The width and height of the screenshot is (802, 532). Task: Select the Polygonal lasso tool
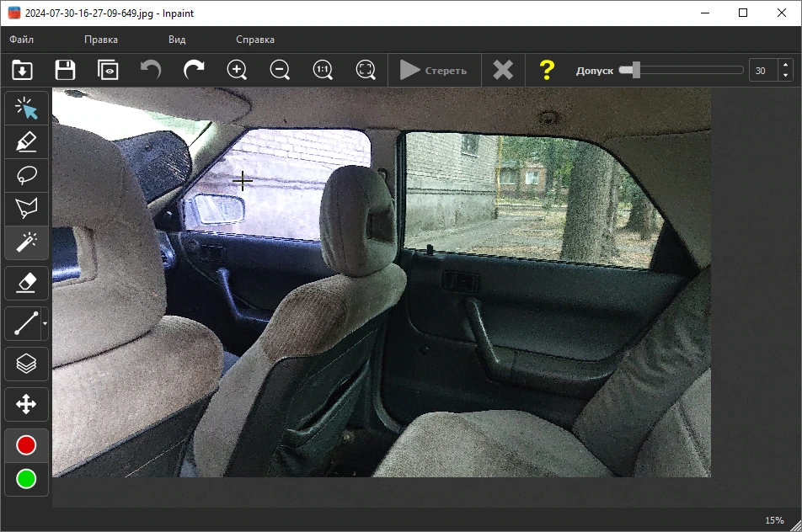pyautogui.click(x=27, y=209)
